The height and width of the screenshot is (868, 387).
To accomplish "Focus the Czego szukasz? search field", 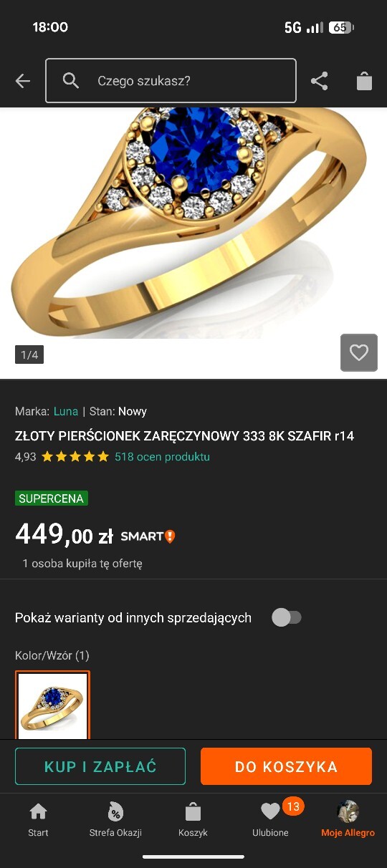I will (x=171, y=81).
